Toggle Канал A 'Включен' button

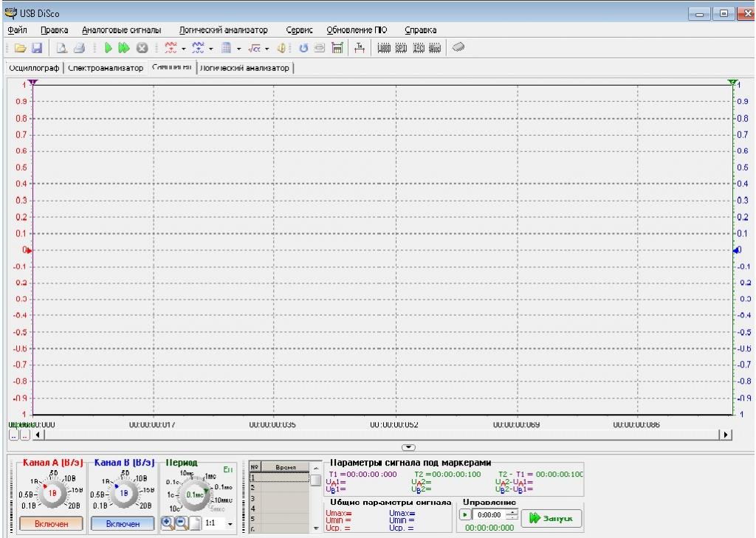tap(47, 523)
